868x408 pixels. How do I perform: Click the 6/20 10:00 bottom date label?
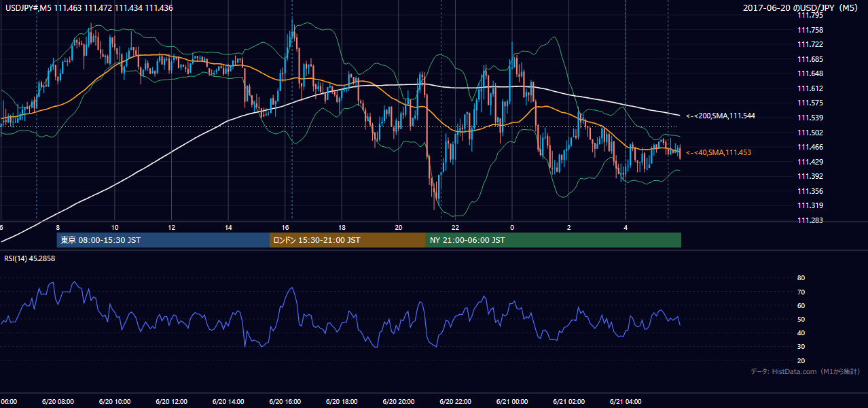(115, 401)
